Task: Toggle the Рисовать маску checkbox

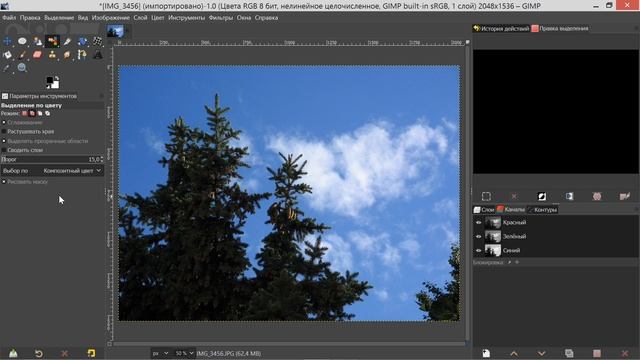Action: [4, 182]
